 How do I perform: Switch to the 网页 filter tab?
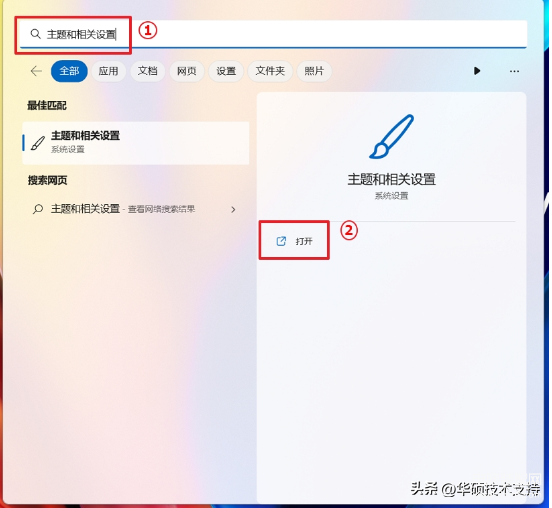(x=187, y=71)
